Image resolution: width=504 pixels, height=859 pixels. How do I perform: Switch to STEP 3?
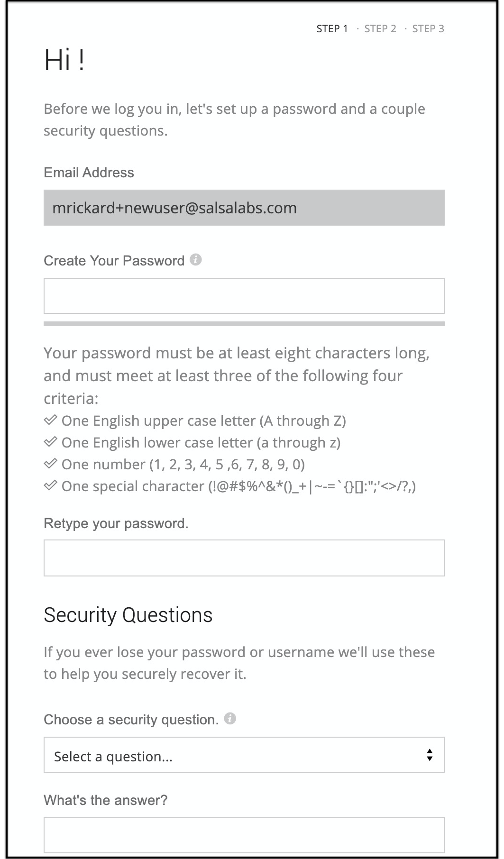[427, 28]
